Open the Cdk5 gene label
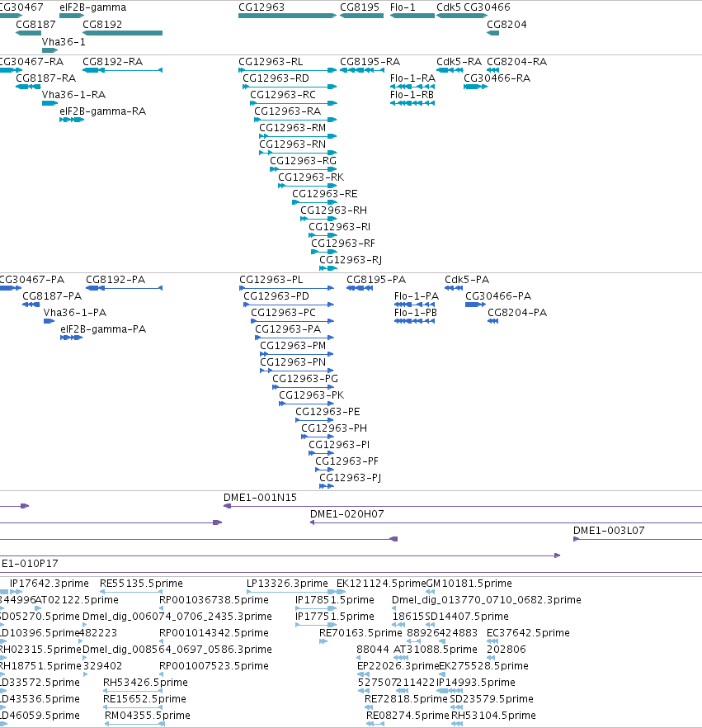The width and height of the screenshot is (702, 728). (449, 7)
